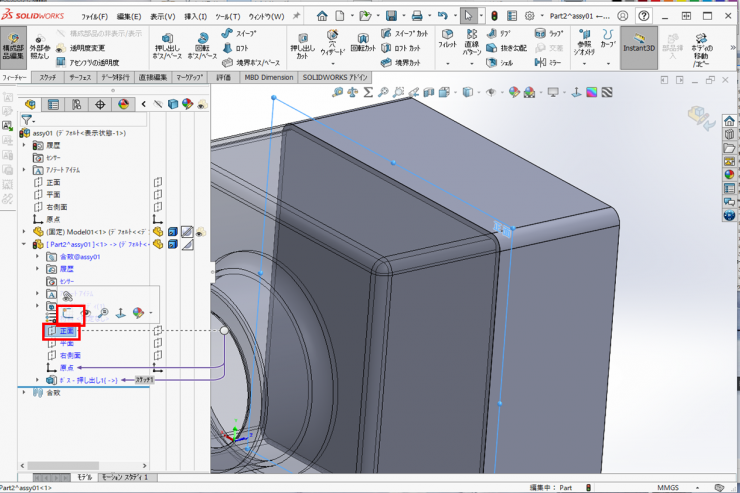The height and width of the screenshot is (493, 740).
Task: Open appearance color wheel in context toolbar
Action: tap(139, 313)
